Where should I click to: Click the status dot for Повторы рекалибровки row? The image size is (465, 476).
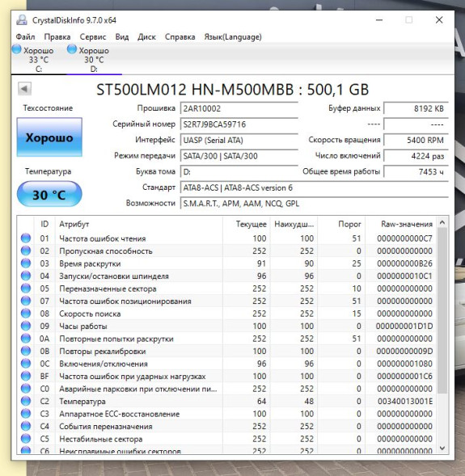(x=26, y=351)
